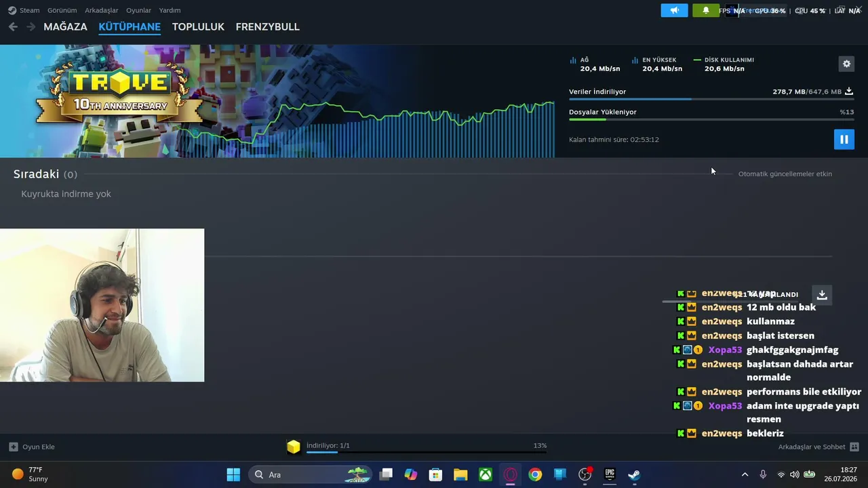
Task: Click the megaphone announcements button
Action: click(674, 10)
